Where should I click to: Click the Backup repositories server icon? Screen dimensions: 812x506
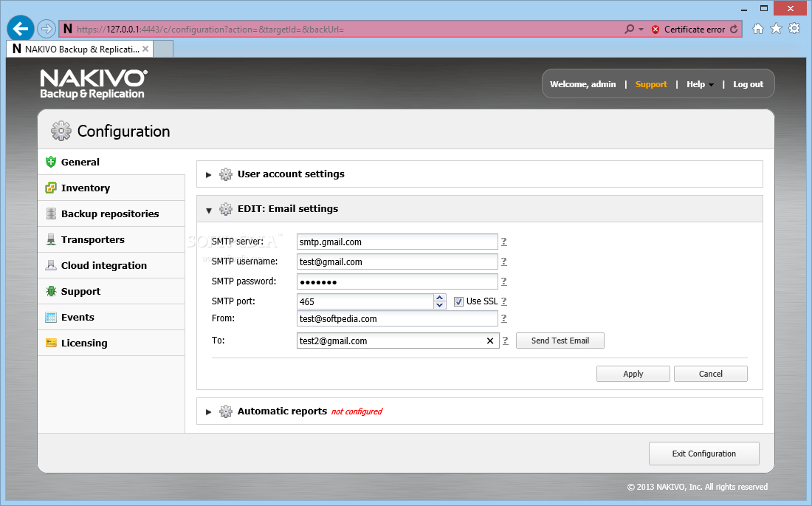point(51,213)
